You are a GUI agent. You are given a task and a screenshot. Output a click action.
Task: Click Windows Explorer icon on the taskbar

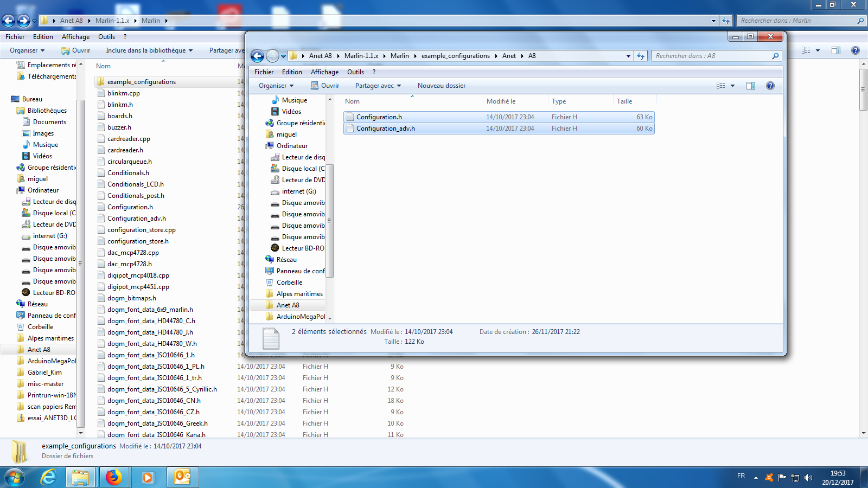[81, 477]
